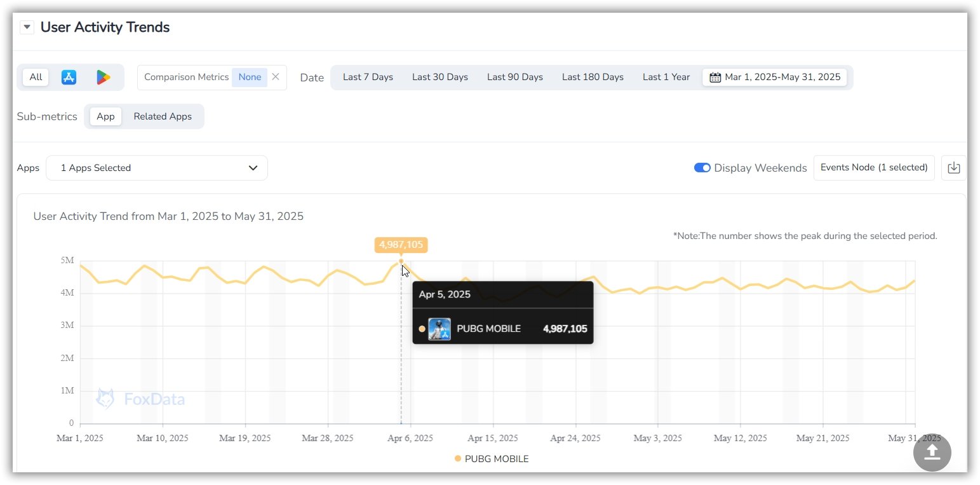
Task: Click the peak note text
Action: [x=805, y=236]
